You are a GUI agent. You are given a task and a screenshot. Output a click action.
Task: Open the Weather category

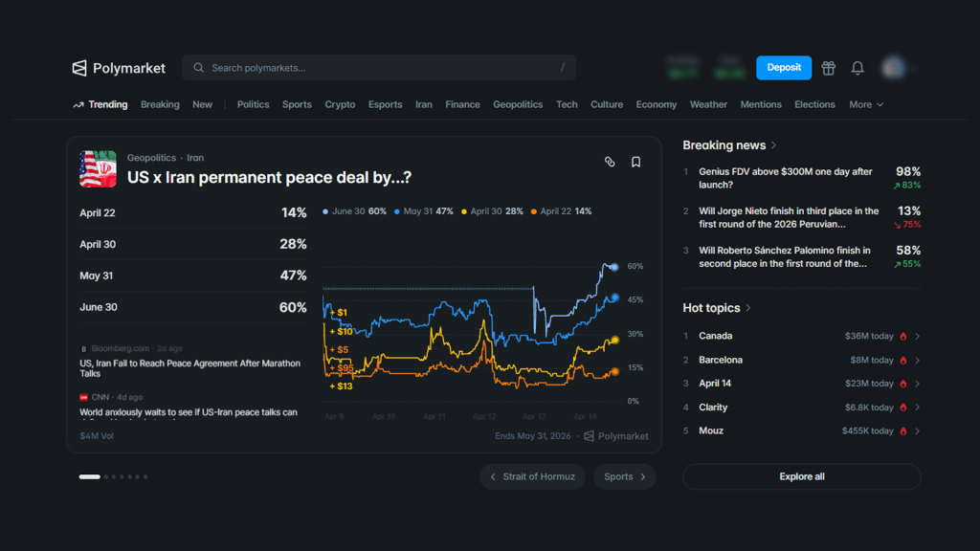pos(708,104)
